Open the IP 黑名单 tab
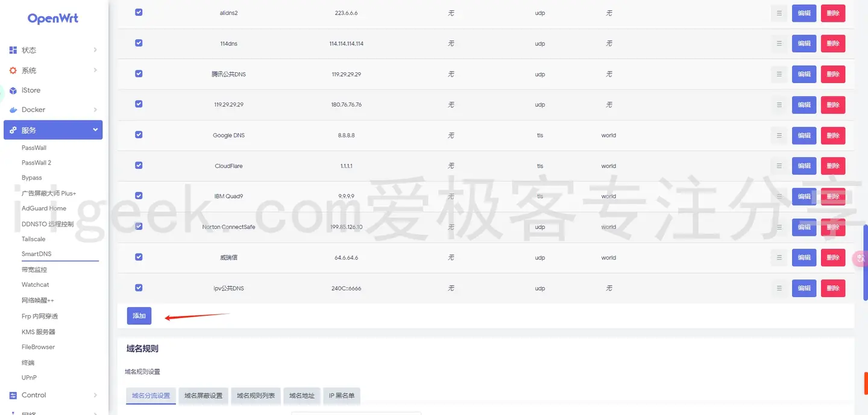Screen dimensions: 868x415 341,396
